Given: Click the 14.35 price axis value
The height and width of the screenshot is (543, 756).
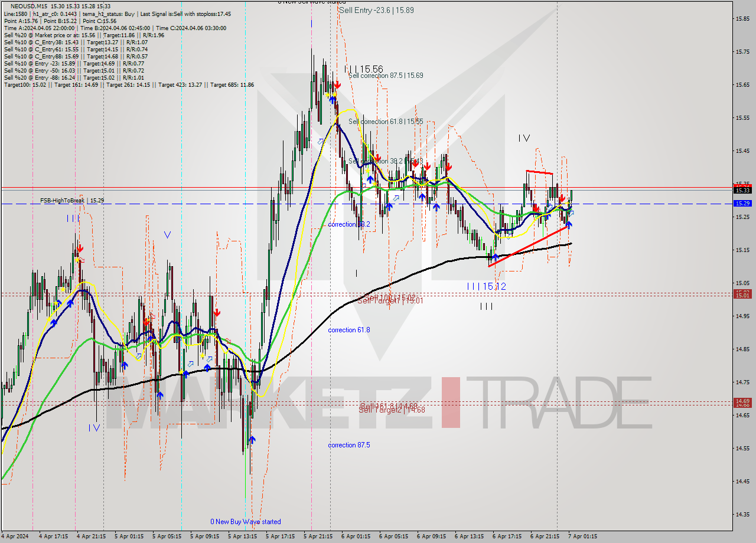Looking at the screenshot, I should coord(742,514).
